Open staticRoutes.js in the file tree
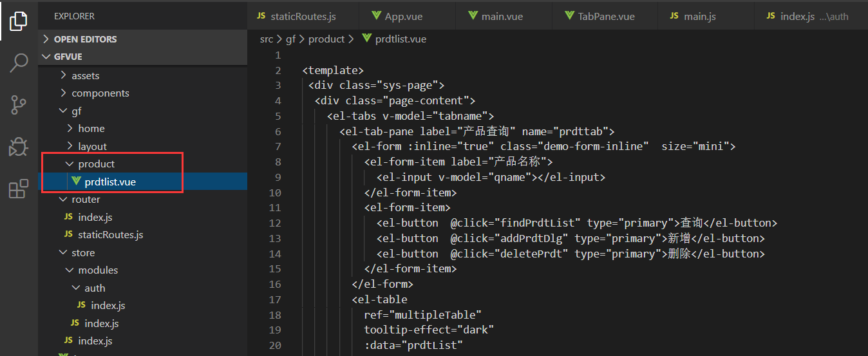The image size is (868, 356). click(x=143, y=234)
